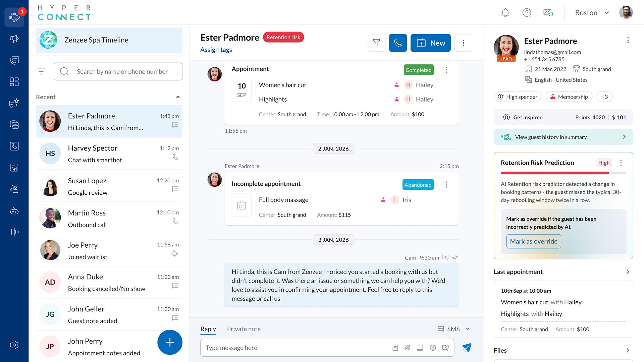Open the notifications bell icon
The image size is (644, 362).
[x=505, y=13]
